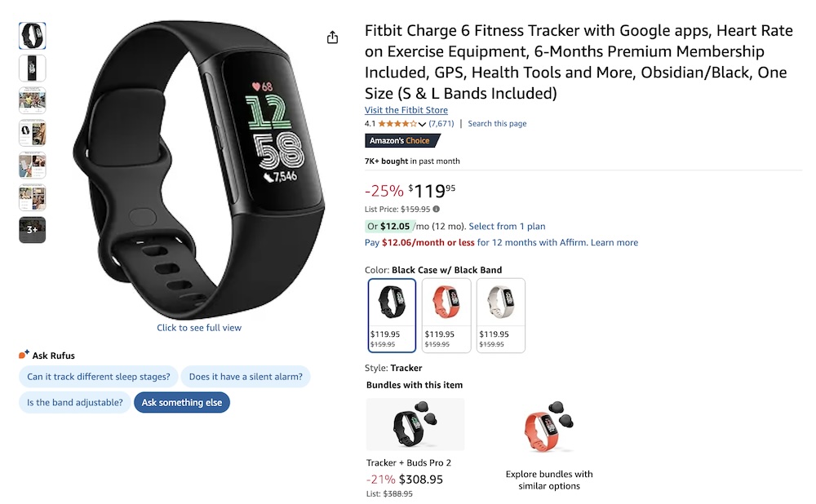Viewport: 816px width, 504px height.
Task: Click the Ask something else button
Action: pyautogui.click(x=181, y=402)
